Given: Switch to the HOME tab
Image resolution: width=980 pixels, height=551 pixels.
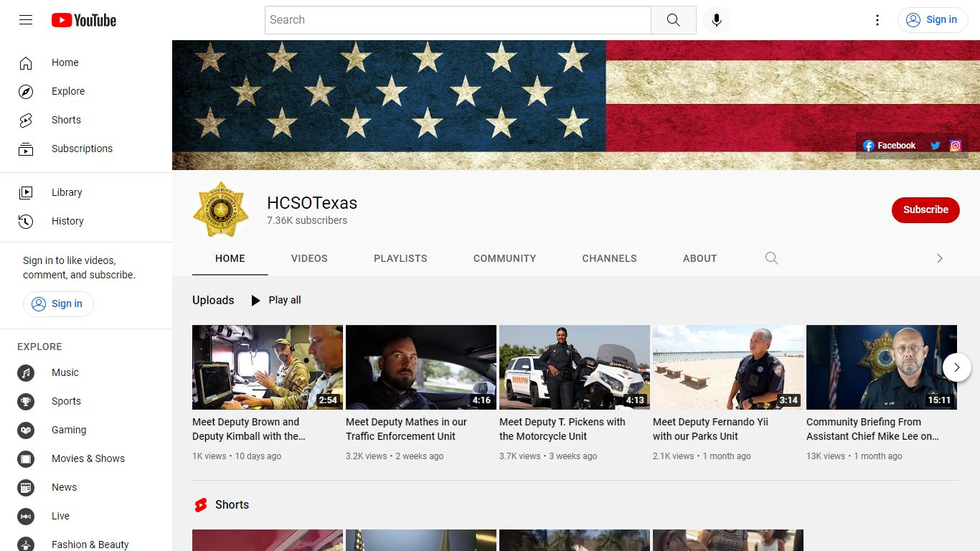Looking at the screenshot, I should (x=230, y=258).
